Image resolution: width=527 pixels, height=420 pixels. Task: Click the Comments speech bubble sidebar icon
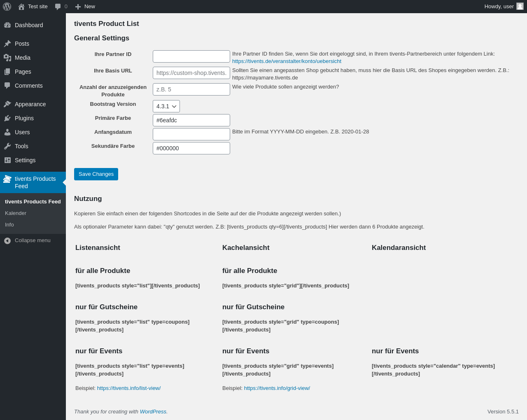click(x=7, y=86)
